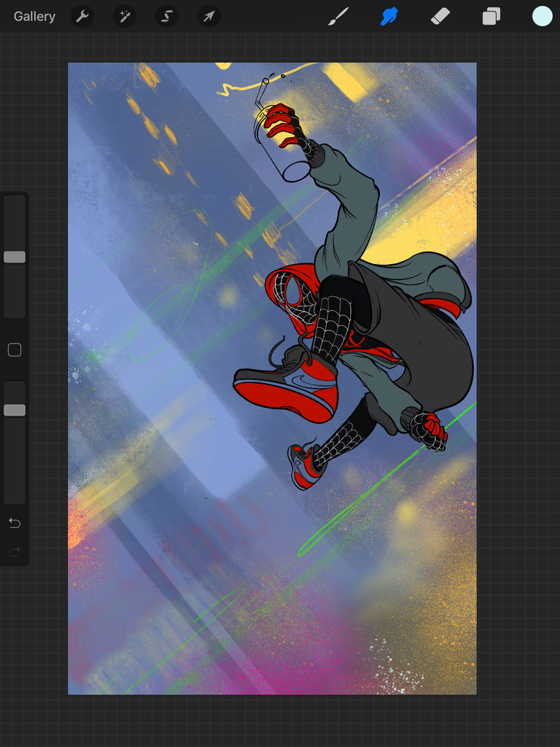Select the Eraser tool

440,17
